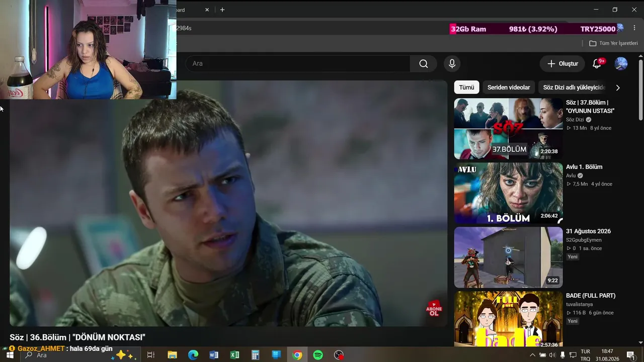Click the video title Söz | 36.Bölüm

pos(77,337)
